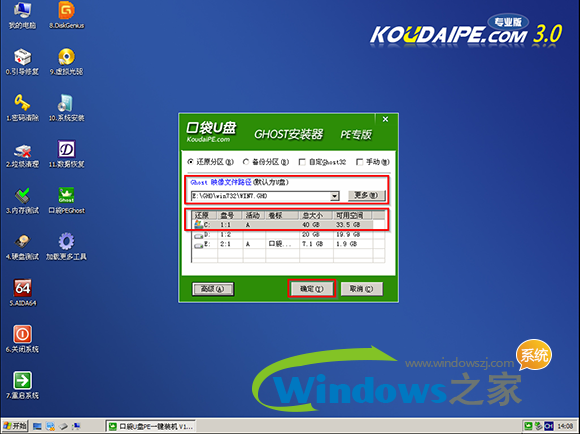
Task: Click the 活动 column header
Action: click(x=254, y=215)
